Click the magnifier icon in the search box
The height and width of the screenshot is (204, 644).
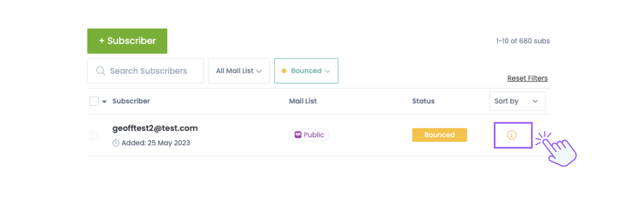click(x=101, y=71)
